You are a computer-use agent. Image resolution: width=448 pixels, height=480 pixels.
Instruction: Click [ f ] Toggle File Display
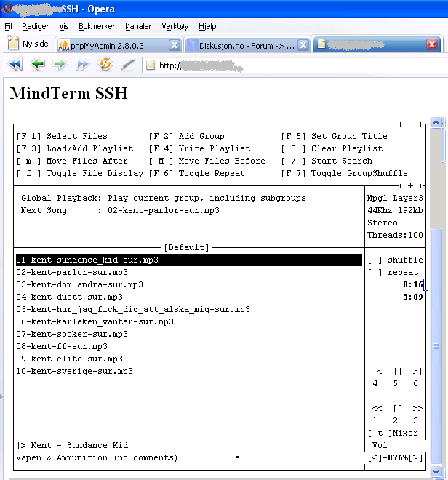click(x=79, y=173)
